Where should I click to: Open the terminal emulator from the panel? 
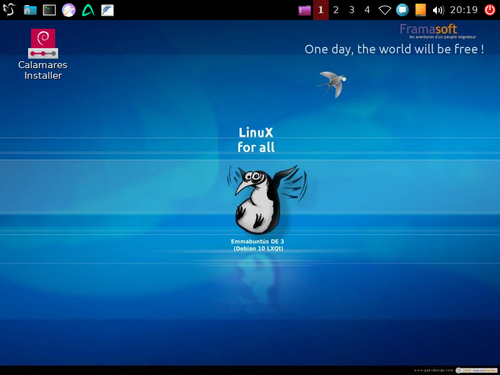tap(49, 10)
